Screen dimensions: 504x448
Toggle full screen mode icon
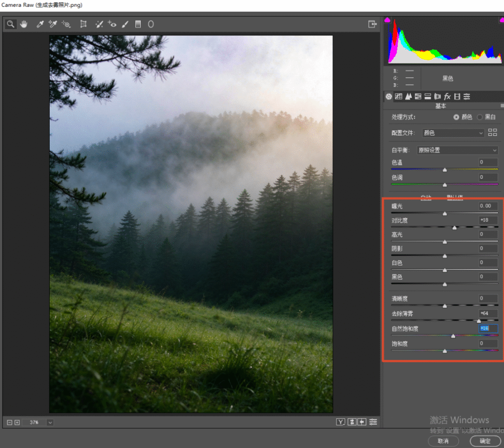click(372, 24)
